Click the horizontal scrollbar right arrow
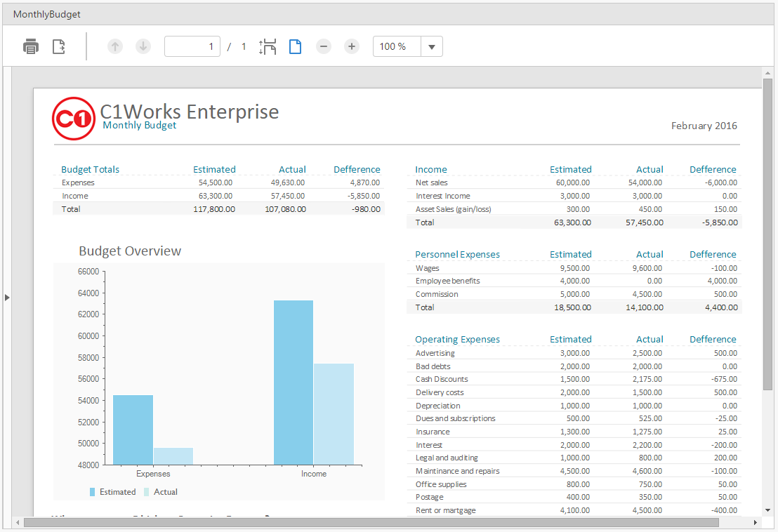 click(x=755, y=523)
